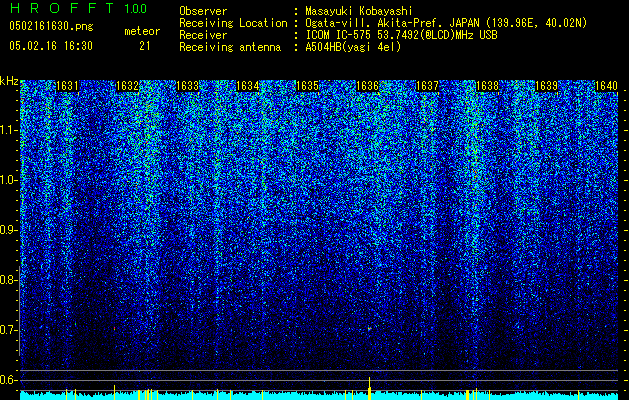Click the 1635 time marker
The width and height of the screenshot is (629, 400).
(307, 86)
